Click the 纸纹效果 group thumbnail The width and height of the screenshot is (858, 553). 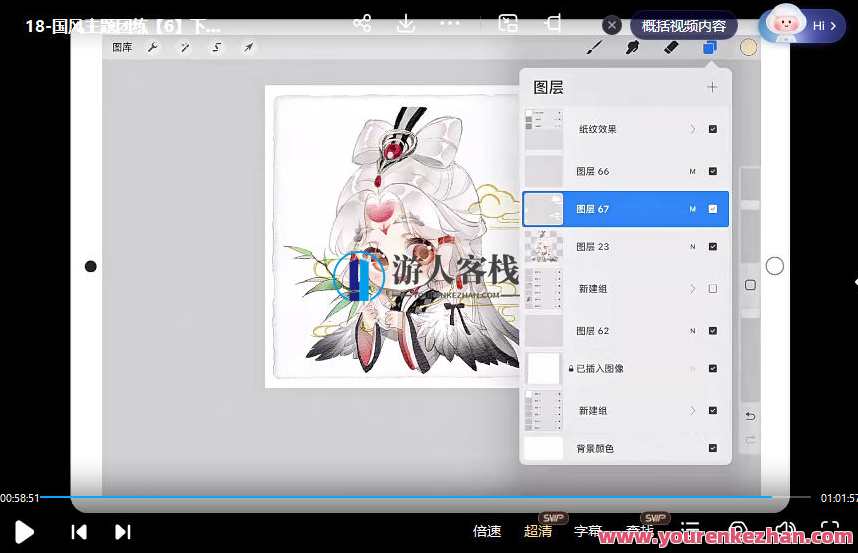543,129
